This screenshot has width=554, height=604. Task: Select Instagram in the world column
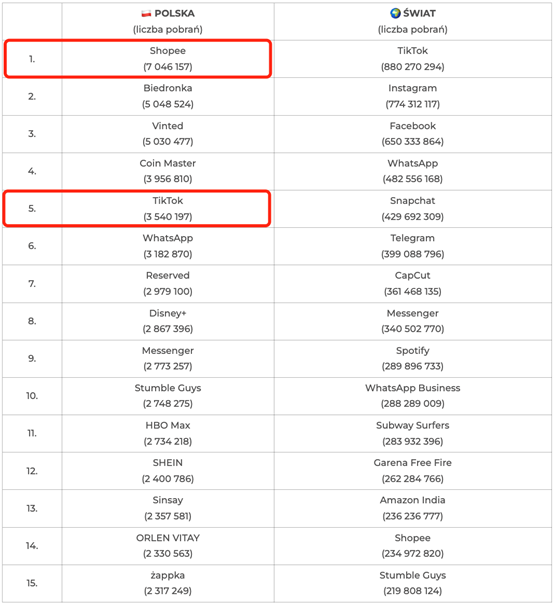(x=413, y=96)
